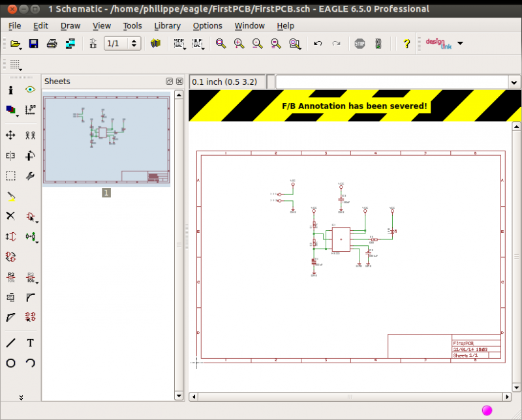Viewport: 522px width, 420px height.
Task: Select the Arc tool
Action: coord(30,363)
